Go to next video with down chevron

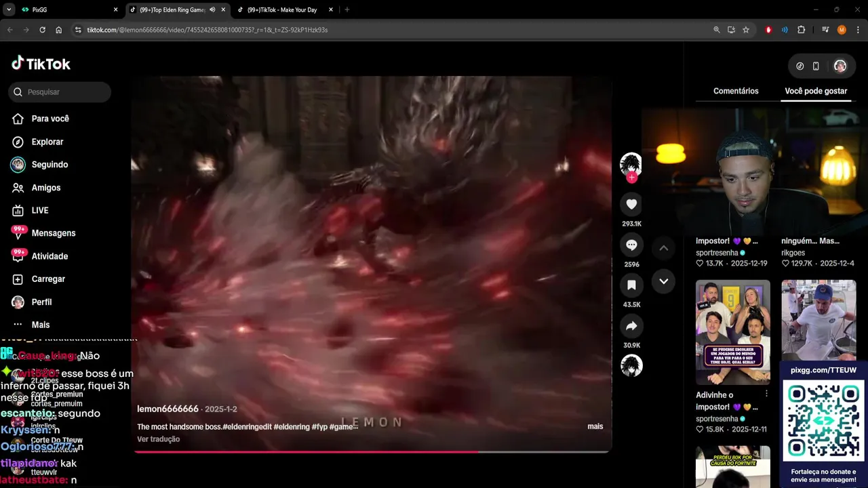coord(664,281)
